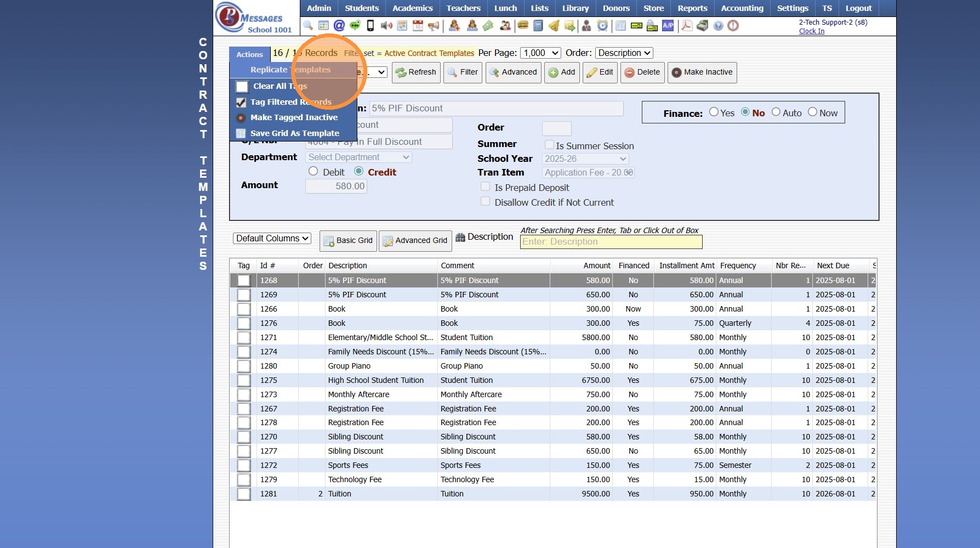
Task: Open the PDF document icon
Action: (x=686, y=26)
